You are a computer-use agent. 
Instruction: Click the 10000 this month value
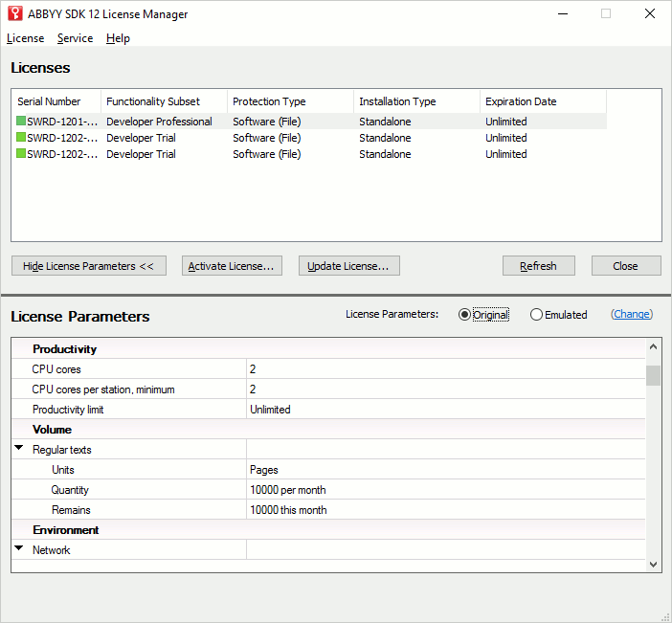tap(288, 510)
